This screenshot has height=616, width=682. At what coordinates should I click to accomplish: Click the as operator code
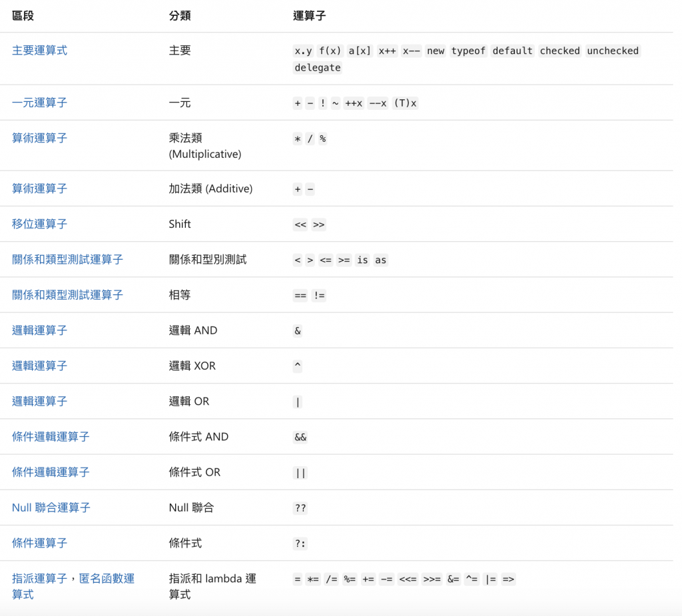click(x=380, y=260)
